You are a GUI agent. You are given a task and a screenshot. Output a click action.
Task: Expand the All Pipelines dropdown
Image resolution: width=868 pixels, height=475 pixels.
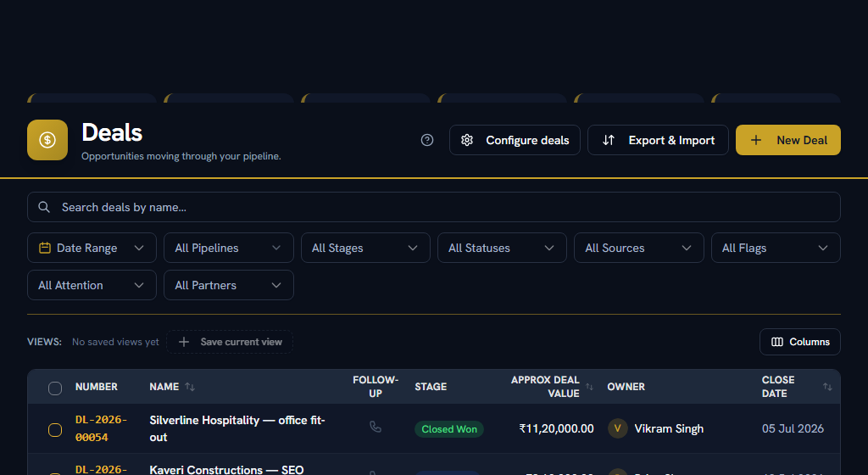[x=229, y=248]
